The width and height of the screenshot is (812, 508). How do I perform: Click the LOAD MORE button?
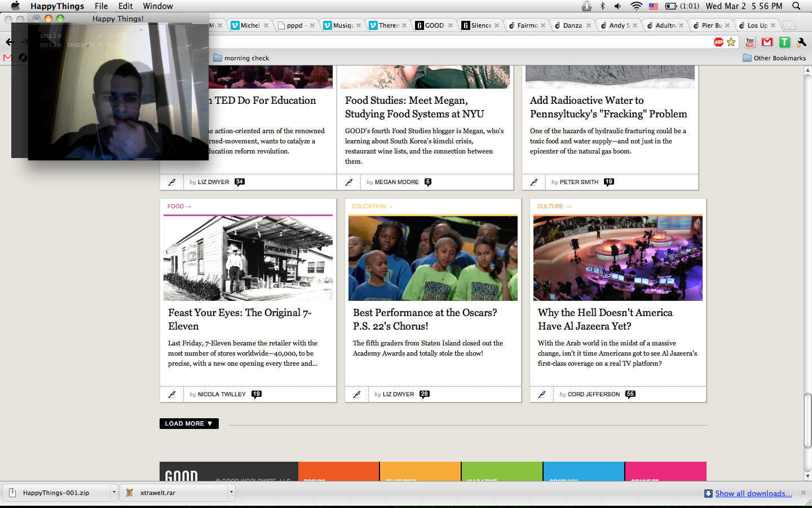click(188, 423)
